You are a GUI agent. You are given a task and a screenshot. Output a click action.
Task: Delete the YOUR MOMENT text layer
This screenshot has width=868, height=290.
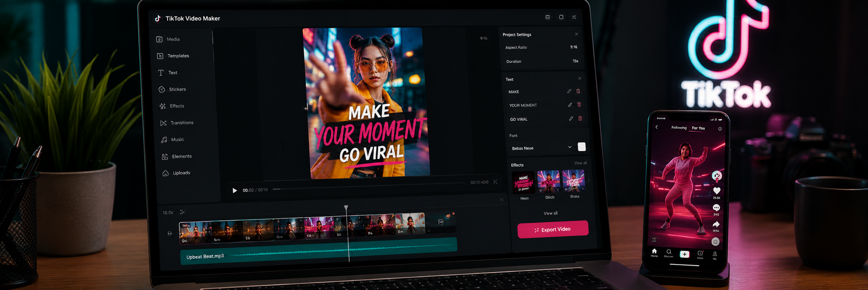(x=579, y=105)
